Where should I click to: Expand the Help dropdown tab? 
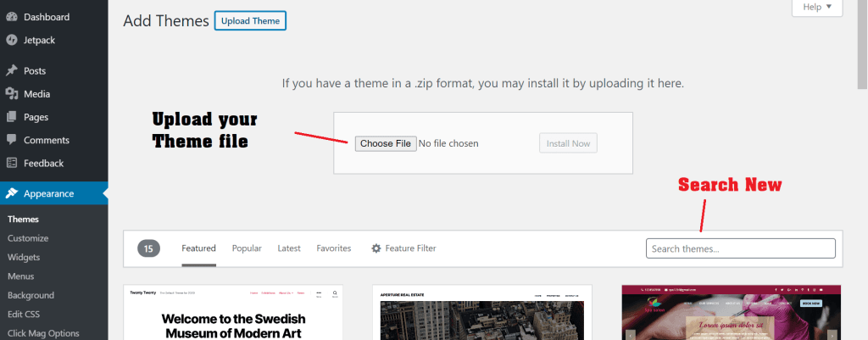click(816, 8)
